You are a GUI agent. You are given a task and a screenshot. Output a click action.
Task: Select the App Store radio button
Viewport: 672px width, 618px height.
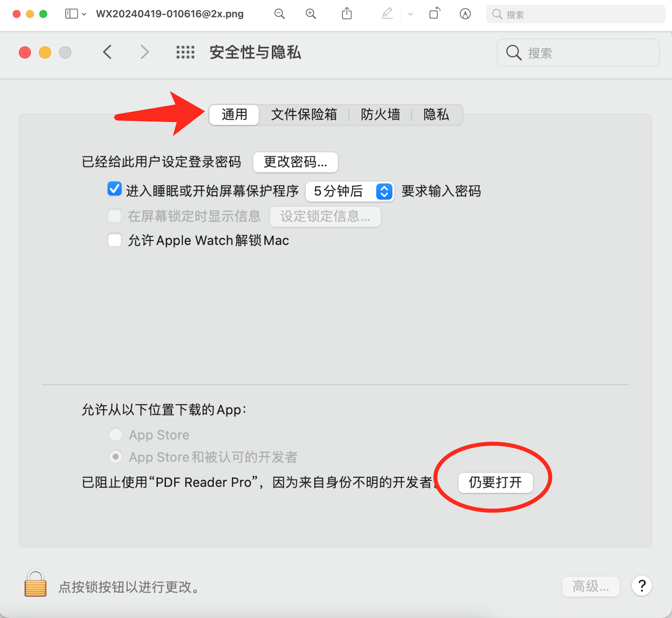coord(115,434)
